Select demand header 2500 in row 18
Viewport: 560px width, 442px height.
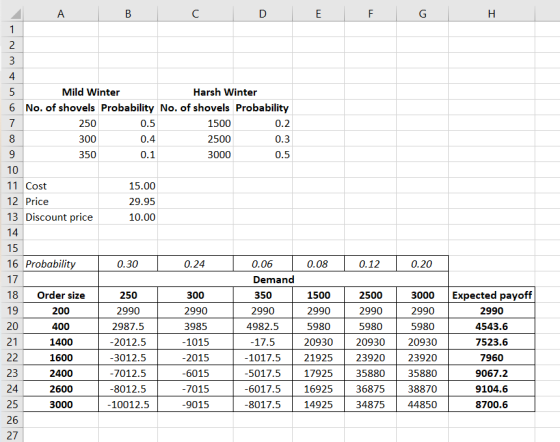370,295
